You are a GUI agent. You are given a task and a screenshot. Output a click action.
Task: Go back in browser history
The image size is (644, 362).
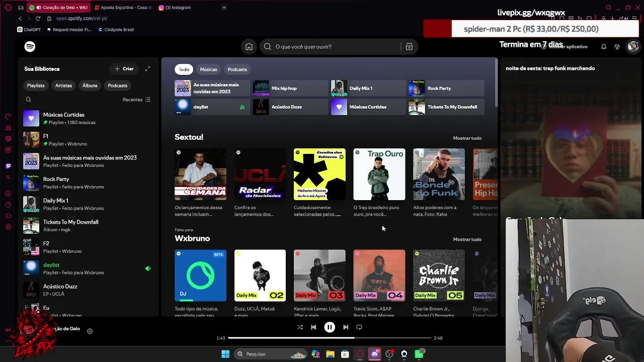pyautogui.click(x=20, y=19)
